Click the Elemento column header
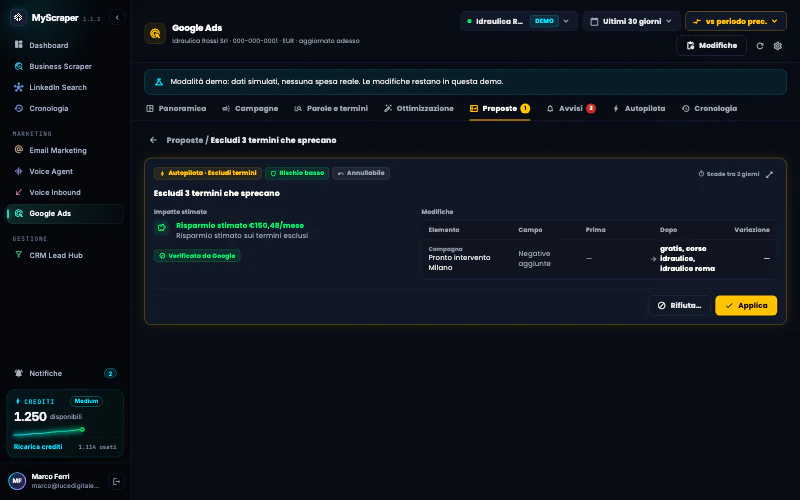Screen dimensions: 800x500 click(x=444, y=230)
